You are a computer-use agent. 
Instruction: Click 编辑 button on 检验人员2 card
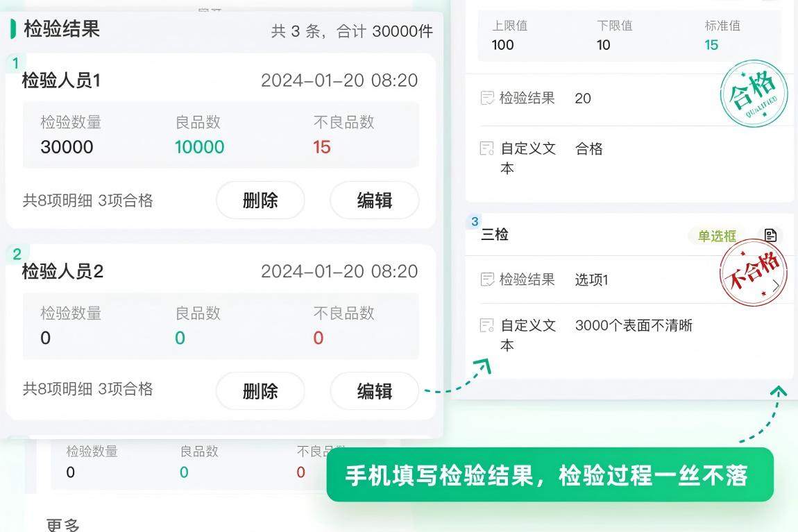[374, 391]
